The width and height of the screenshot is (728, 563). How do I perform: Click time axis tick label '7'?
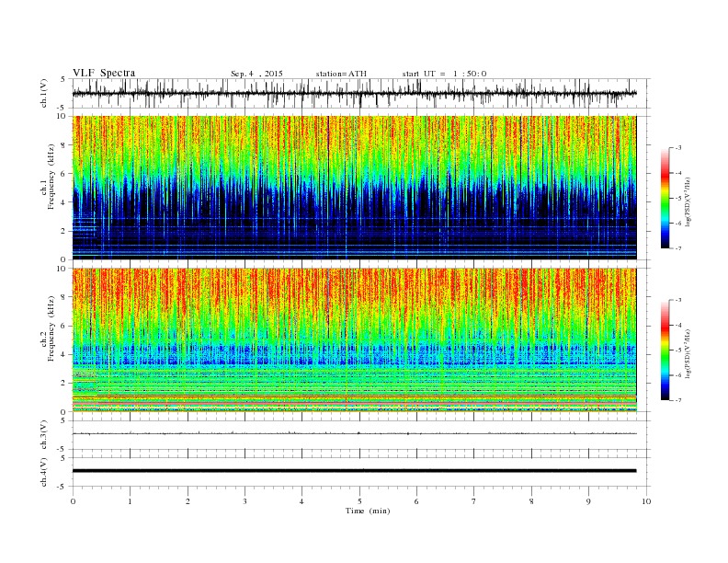(474, 501)
